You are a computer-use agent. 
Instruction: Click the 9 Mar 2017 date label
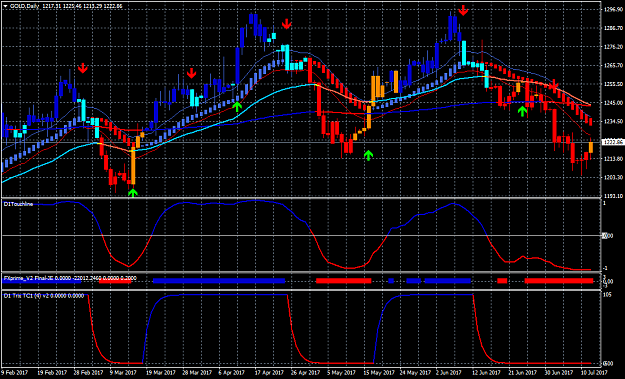(123, 373)
